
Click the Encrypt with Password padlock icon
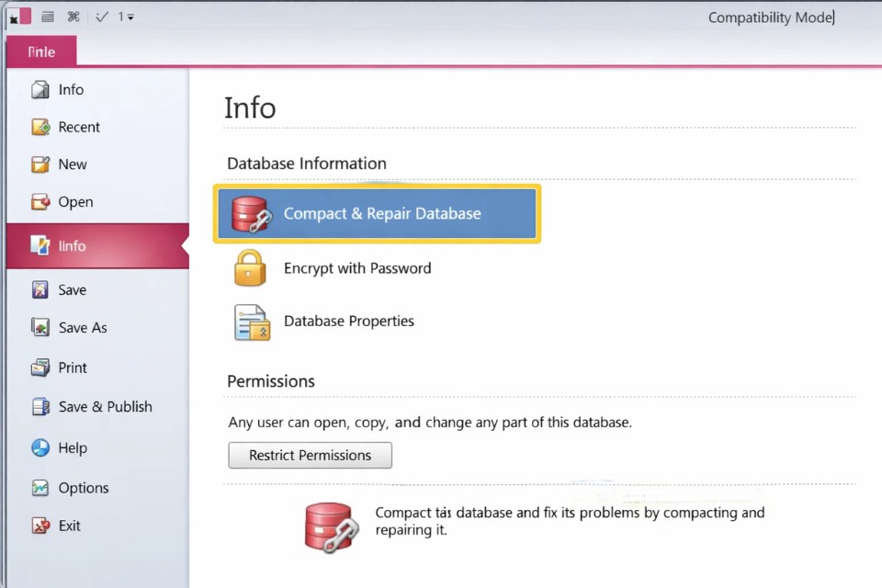coord(251,268)
